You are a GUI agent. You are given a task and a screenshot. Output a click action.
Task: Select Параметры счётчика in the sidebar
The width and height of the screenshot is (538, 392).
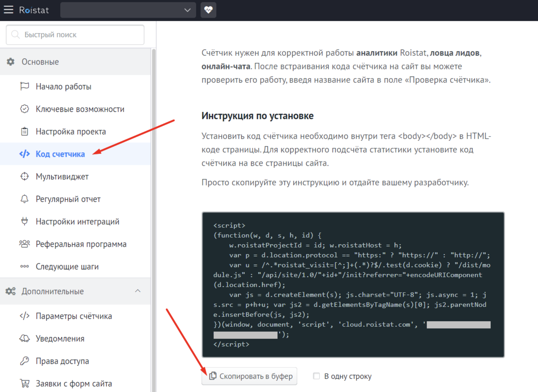pos(74,316)
